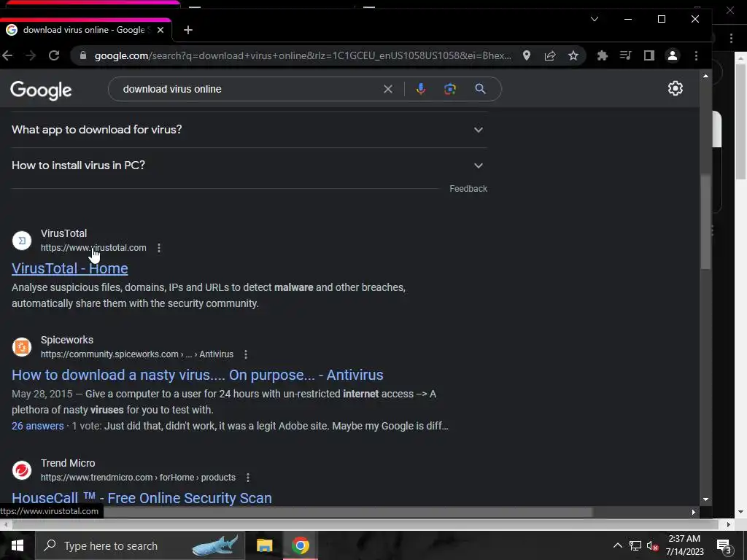Expand 'How to install virus in PC?'

[249, 166]
